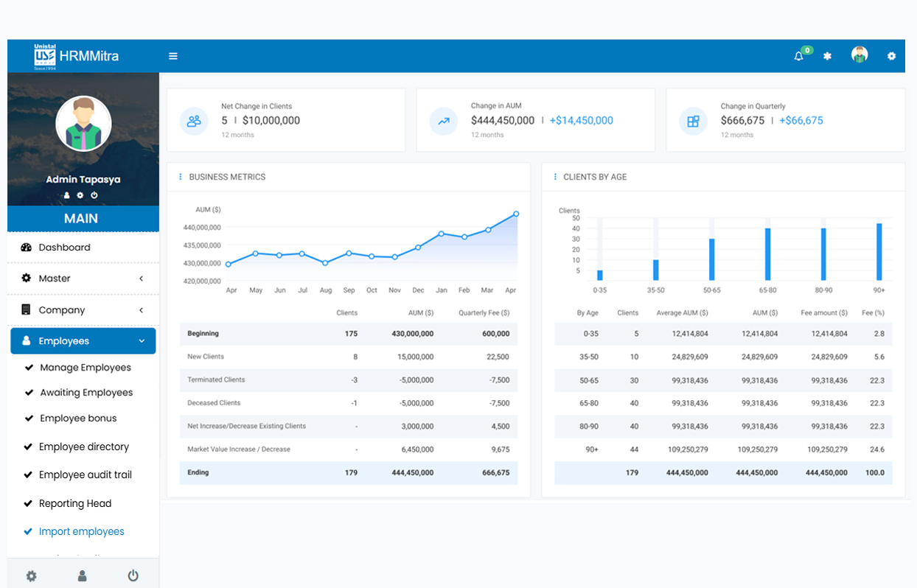Open Employee audit trail page

coord(86,475)
